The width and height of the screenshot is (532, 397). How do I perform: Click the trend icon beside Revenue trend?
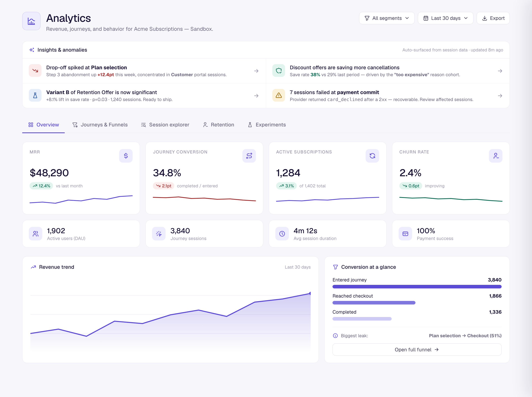click(33, 267)
